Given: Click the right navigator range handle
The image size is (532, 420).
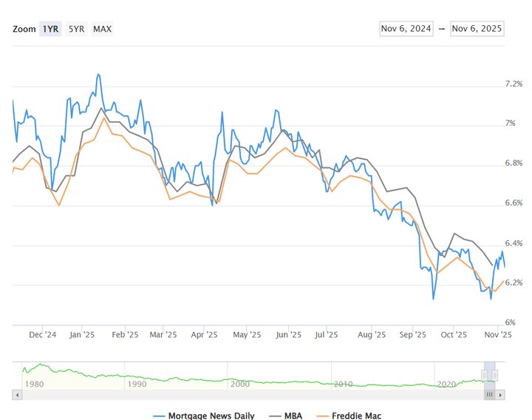Looking at the screenshot, I should coord(495,375).
